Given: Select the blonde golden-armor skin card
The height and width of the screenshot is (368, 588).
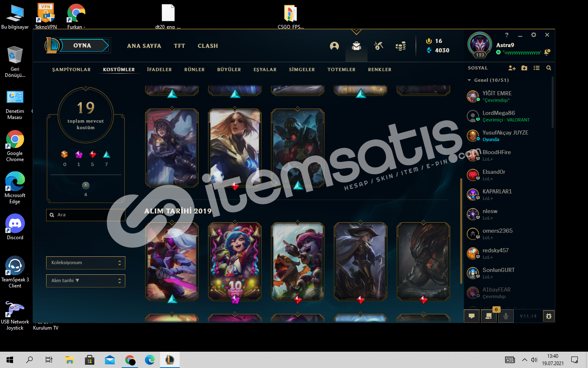Looking at the screenshot, I should [235, 148].
